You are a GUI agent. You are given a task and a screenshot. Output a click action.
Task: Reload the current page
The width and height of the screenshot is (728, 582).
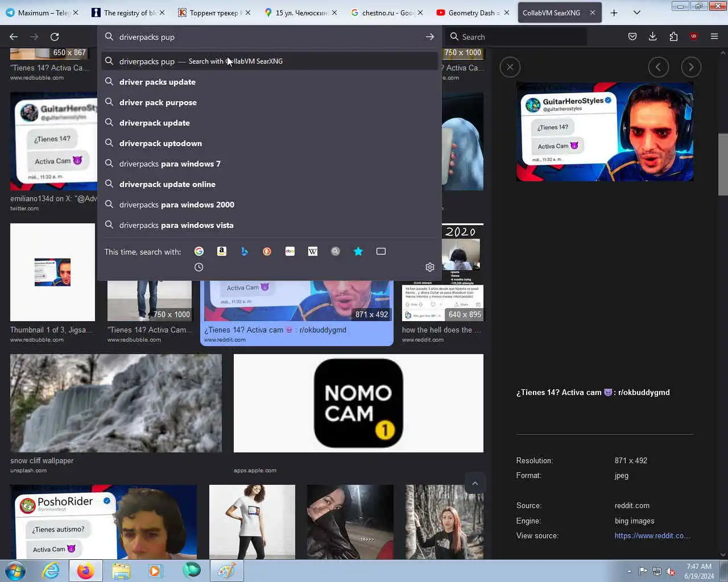pos(55,37)
